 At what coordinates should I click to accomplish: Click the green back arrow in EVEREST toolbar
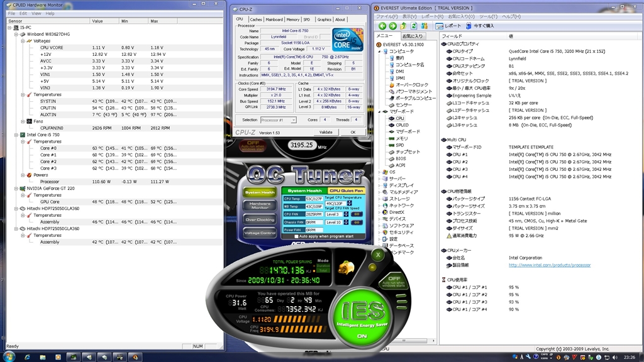point(382,26)
